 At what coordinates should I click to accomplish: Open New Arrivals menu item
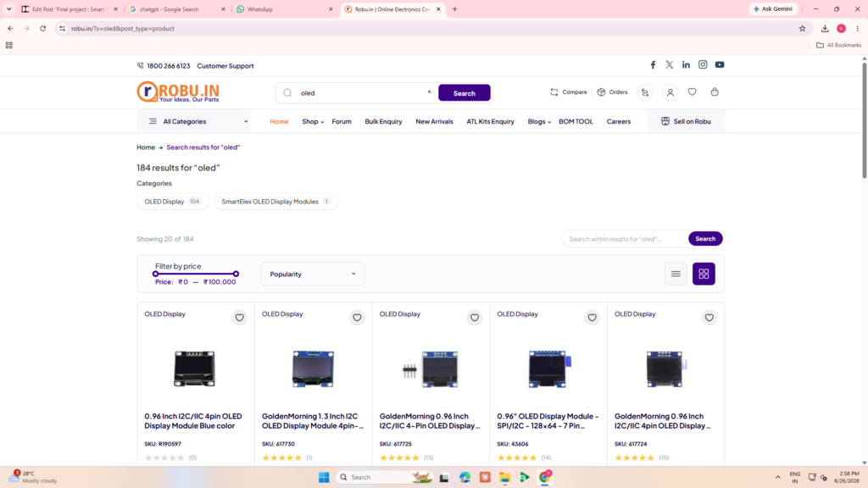(x=434, y=122)
